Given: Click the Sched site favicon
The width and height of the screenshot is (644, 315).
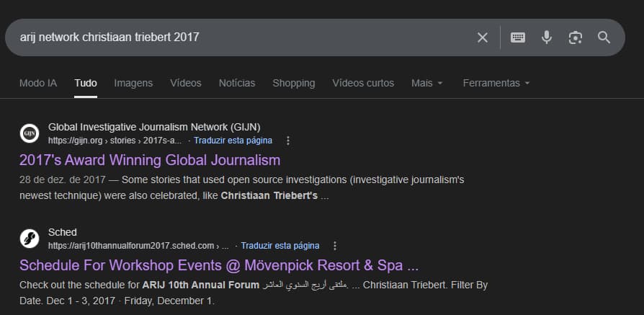Looking at the screenshot, I should pyautogui.click(x=30, y=239).
